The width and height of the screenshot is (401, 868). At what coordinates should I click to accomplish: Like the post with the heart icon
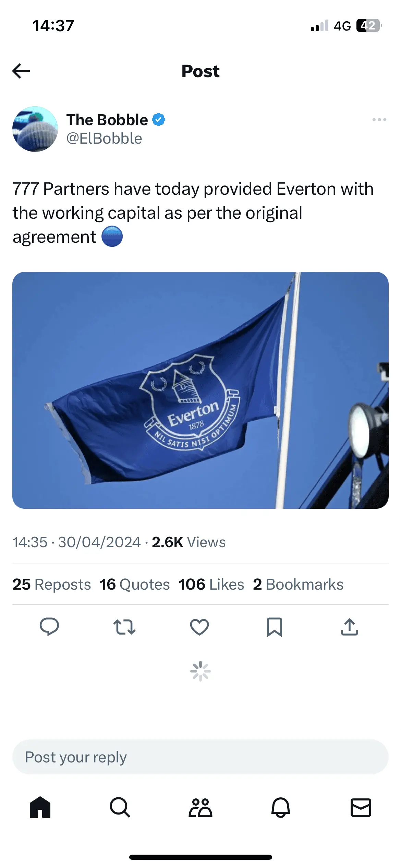tap(199, 627)
